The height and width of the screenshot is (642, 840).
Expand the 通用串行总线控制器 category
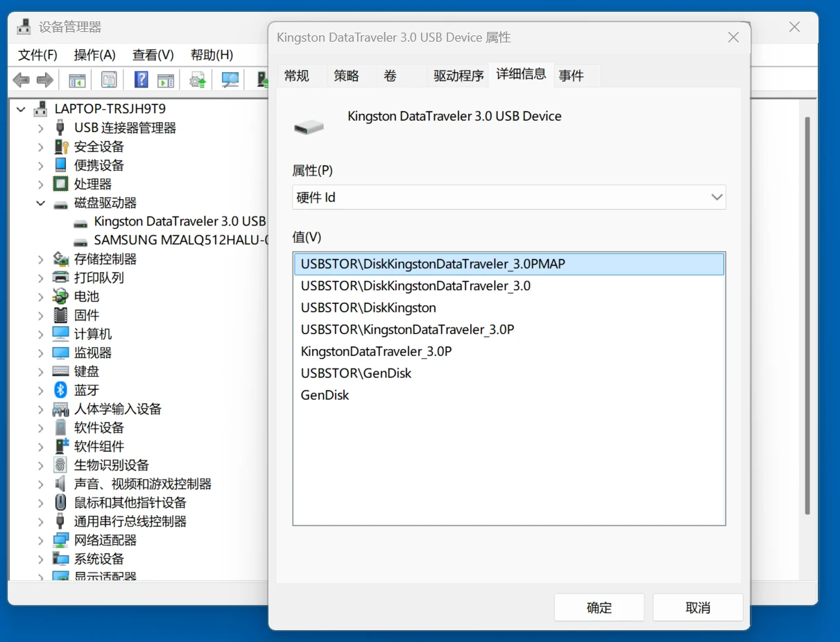(41, 521)
